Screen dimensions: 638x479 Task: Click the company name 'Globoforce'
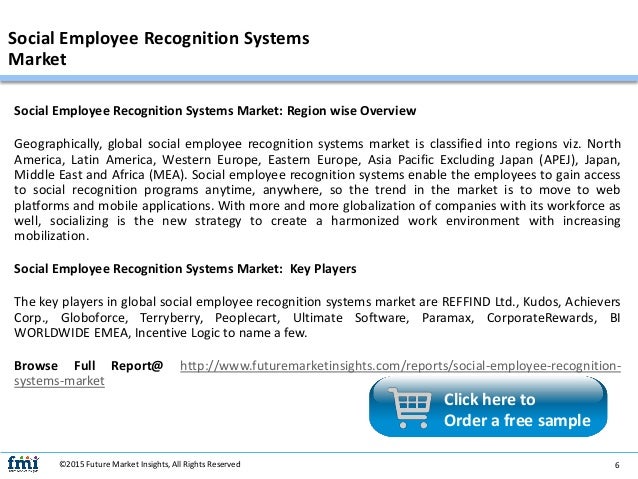94,317
